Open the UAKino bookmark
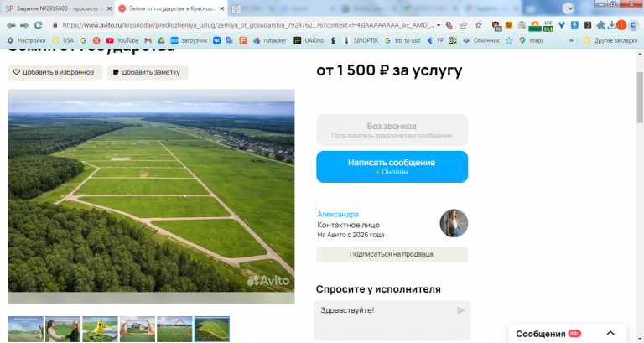 [309, 40]
